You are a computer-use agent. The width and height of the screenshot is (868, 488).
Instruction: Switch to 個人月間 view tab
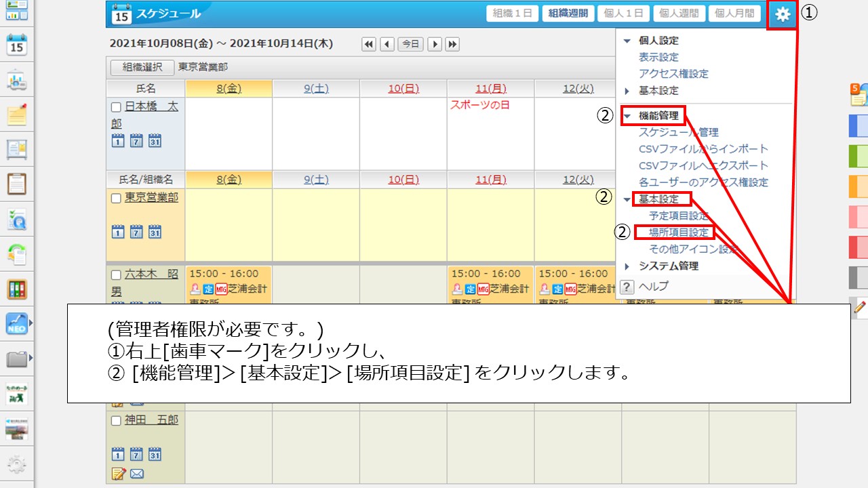coord(734,14)
